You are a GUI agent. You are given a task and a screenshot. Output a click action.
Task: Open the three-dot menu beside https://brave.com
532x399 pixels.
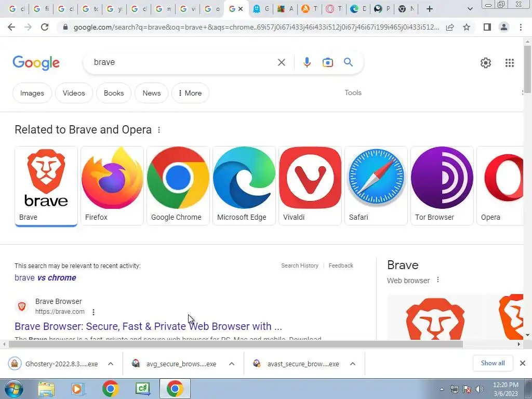94,312
